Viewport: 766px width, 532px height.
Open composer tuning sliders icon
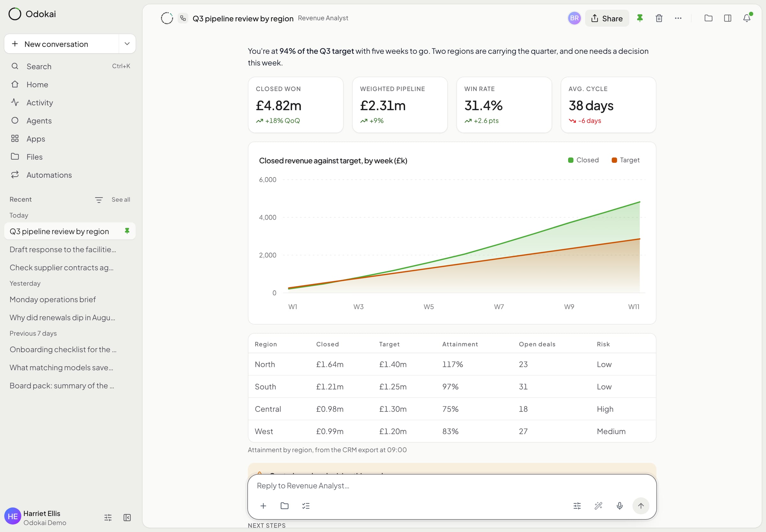577,506
